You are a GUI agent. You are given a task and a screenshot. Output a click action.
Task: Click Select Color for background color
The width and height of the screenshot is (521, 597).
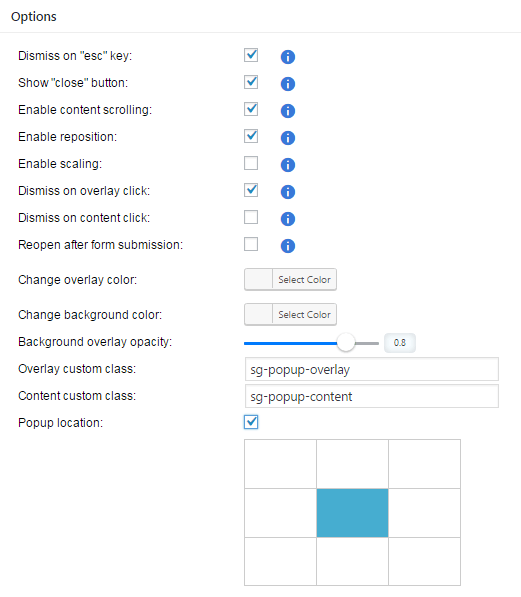304,315
